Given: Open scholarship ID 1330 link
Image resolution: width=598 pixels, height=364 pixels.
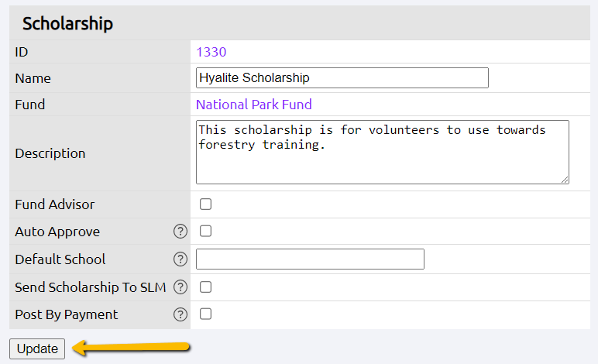Looking at the screenshot, I should 211,52.
